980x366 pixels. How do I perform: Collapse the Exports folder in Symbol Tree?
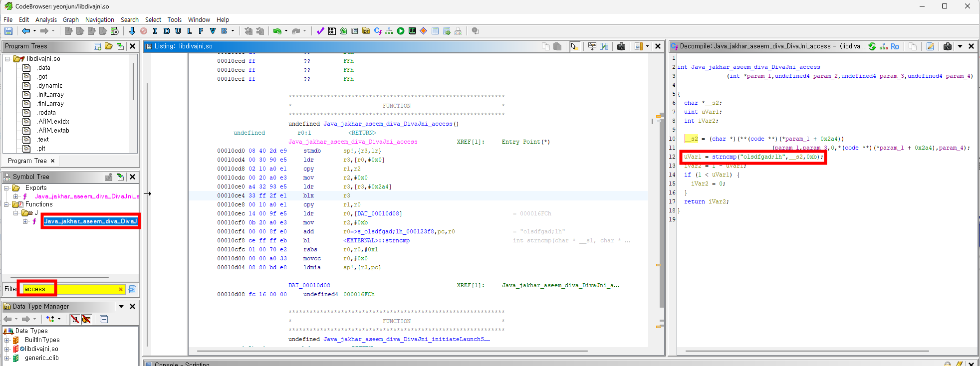[6, 188]
